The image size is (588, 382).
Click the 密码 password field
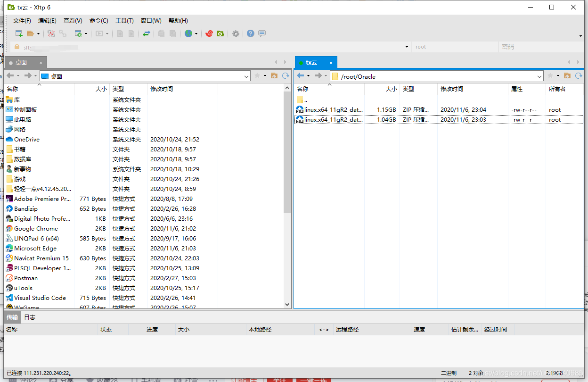click(540, 47)
